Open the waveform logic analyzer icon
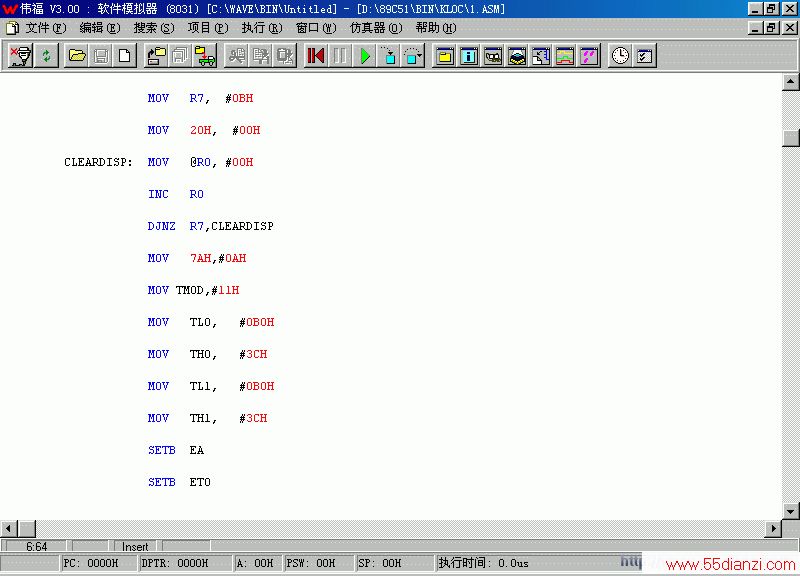 pos(565,56)
